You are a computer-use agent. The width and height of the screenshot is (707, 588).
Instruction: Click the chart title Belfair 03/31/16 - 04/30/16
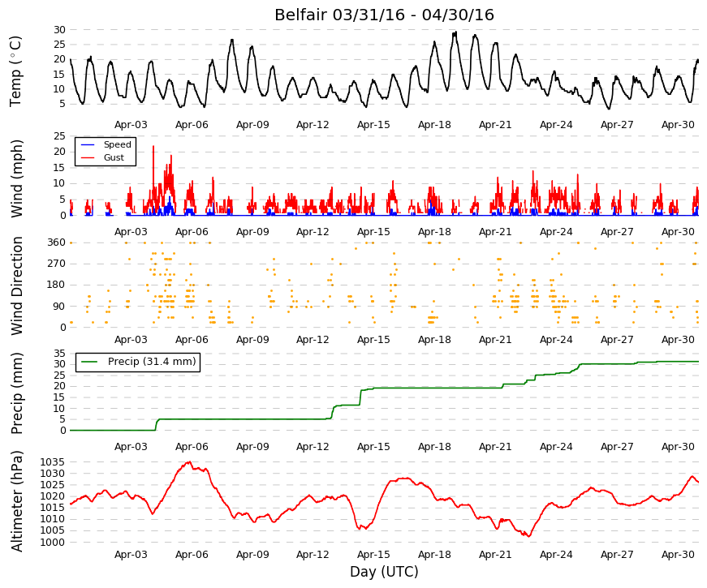[384, 15]
